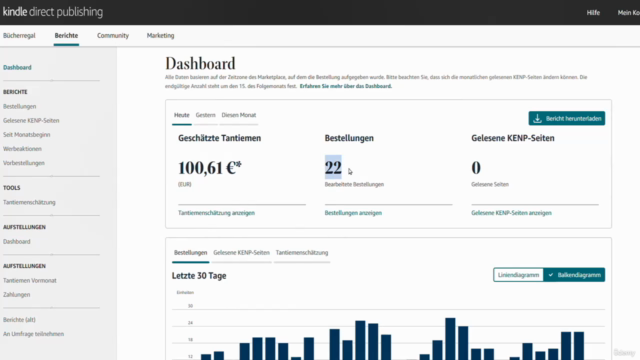Switch chart to Gelesene KENP-Seiten tab

(x=241, y=253)
